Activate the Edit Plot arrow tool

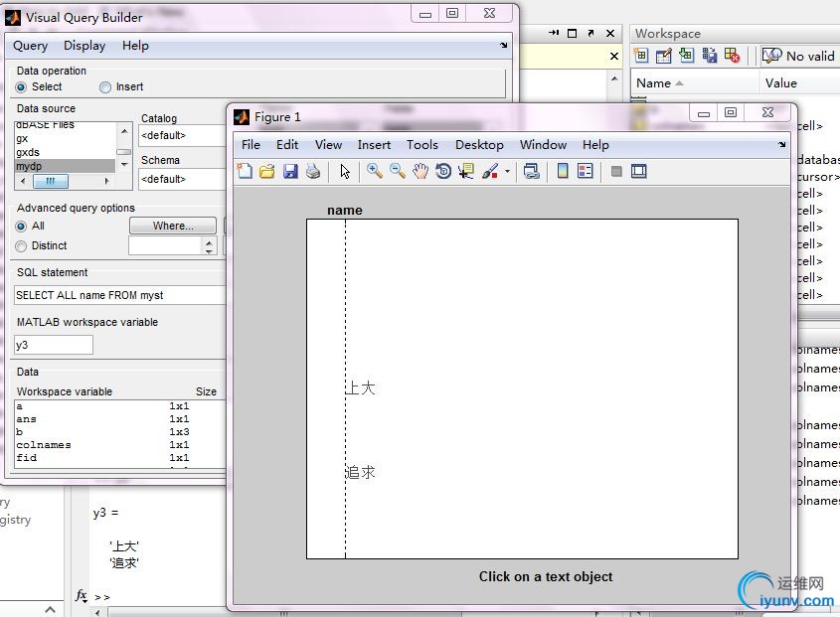coord(345,171)
